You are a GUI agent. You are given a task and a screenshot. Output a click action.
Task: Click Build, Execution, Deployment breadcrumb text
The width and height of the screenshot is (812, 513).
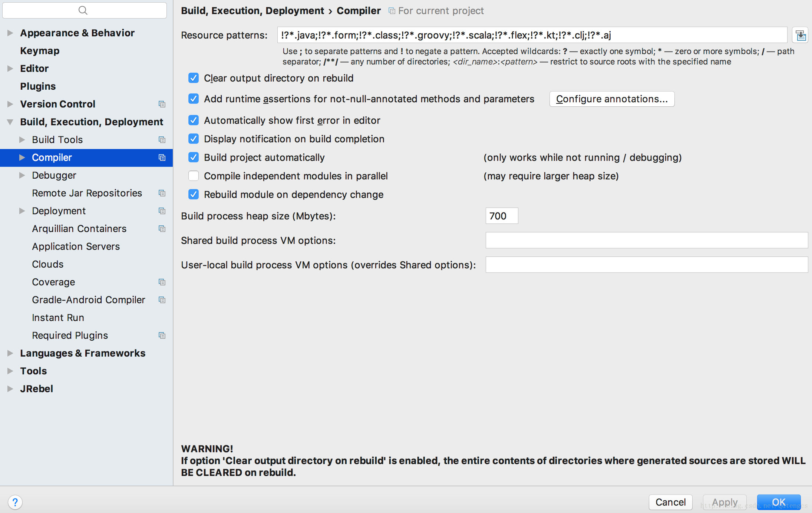(x=252, y=11)
